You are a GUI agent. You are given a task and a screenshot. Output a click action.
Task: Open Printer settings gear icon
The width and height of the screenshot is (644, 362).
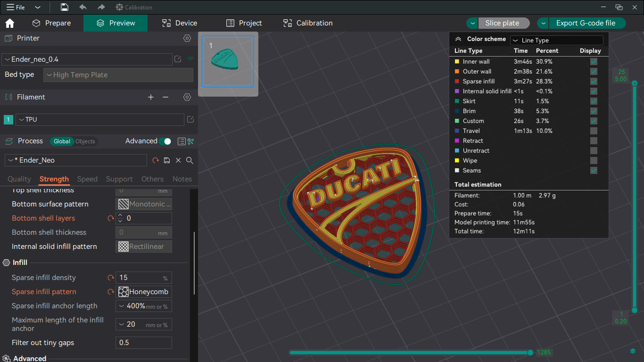coord(187,38)
